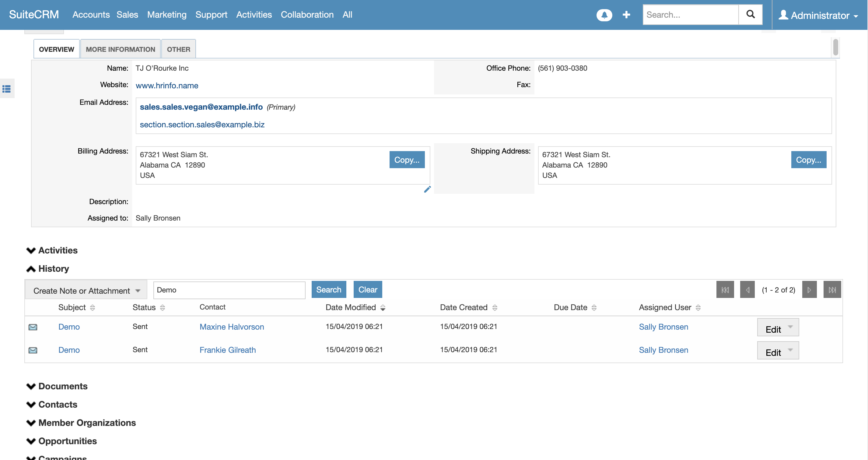Open the Accounts menu
This screenshot has width=868, height=460.
(91, 15)
